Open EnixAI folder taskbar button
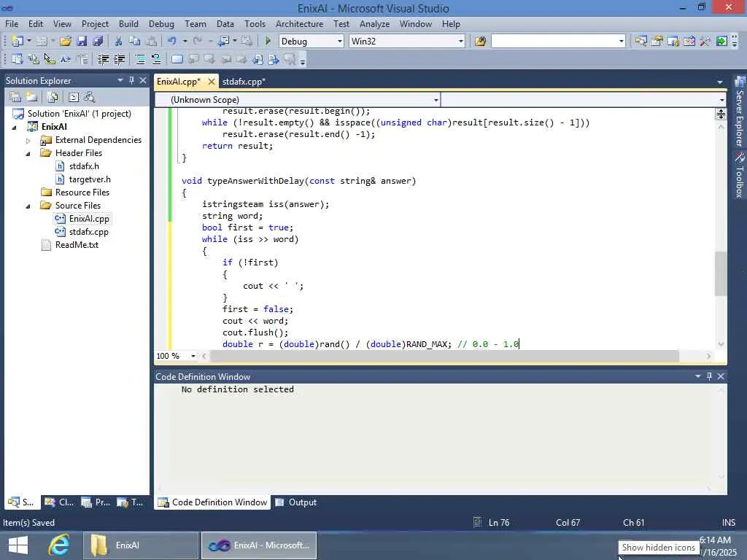This screenshot has height=560, width=747. [141, 545]
